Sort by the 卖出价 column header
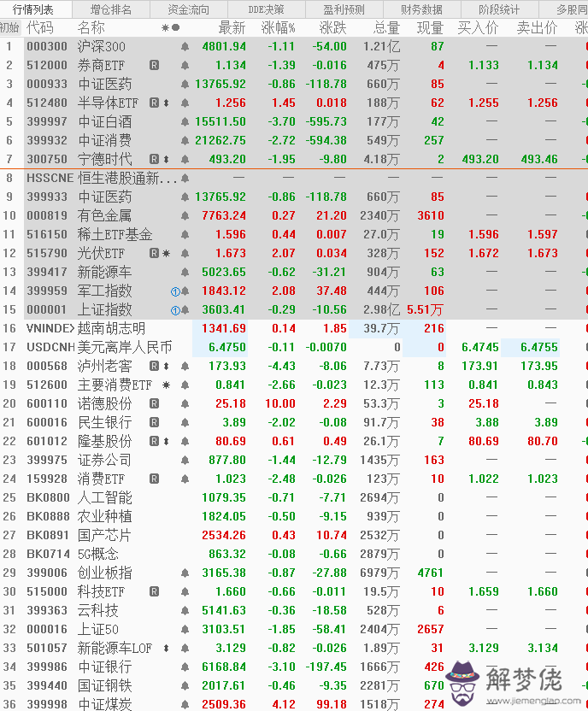Screen dimensions: 588x711 (538, 27)
